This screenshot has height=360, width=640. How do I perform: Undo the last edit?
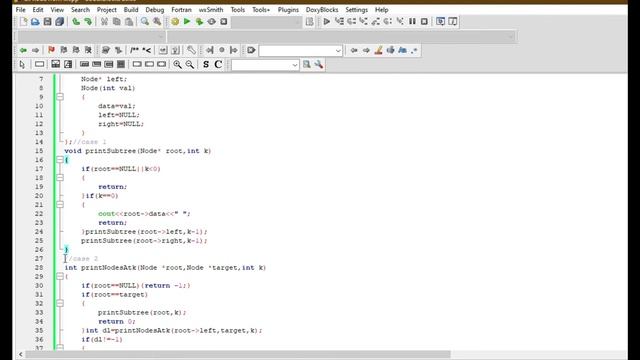[x=76, y=22]
